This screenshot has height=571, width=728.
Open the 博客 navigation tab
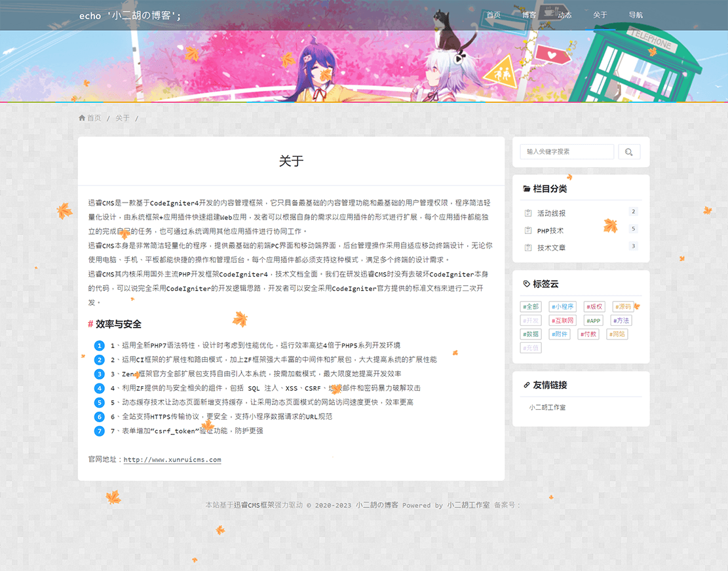click(x=529, y=15)
